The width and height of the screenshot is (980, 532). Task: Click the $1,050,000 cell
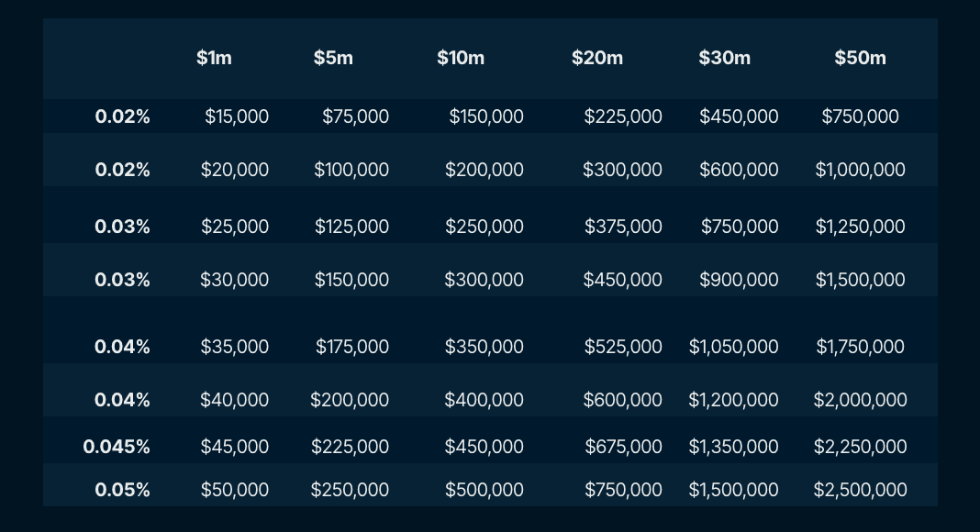734,347
